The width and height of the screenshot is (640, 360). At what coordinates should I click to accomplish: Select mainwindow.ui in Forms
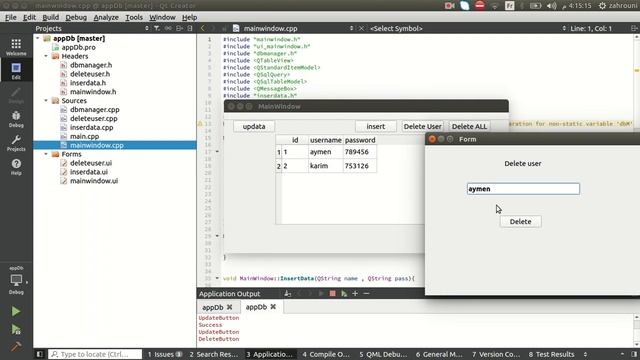(x=94, y=181)
